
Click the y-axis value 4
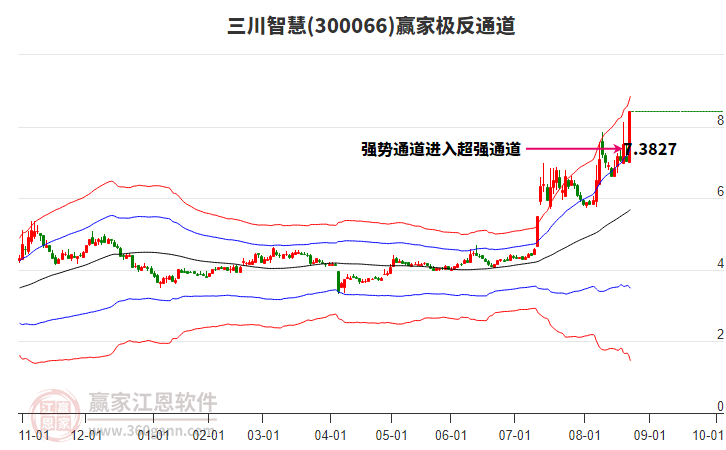pos(720,263)
